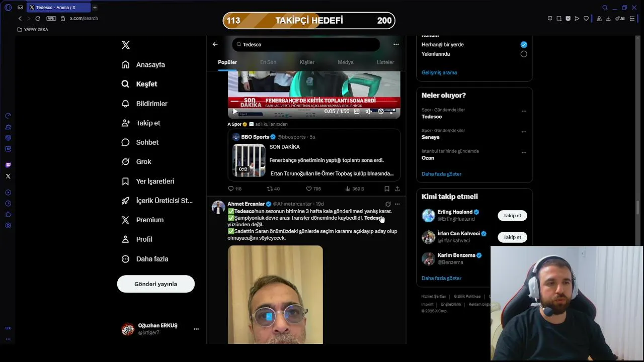
Task: Click the Opera VPN badge
Action: point(51,18)
